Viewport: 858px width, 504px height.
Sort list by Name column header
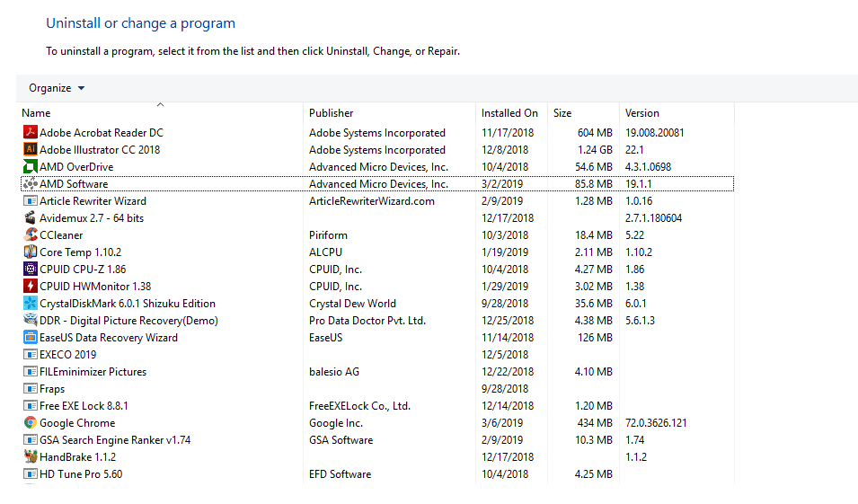(x=36, y=113)
